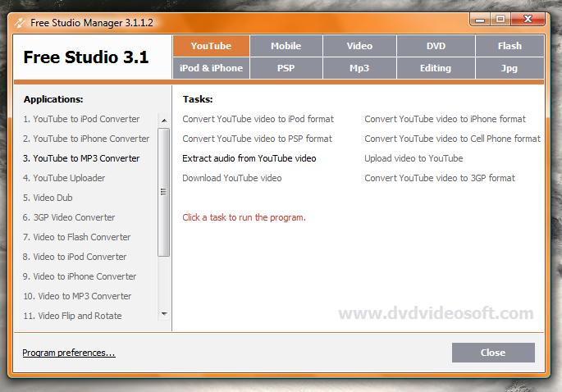Image resolution: width=562 pixels, height=392 pixels.
Task: Minimize the Free Studio Manager window
Action: click(x=480, y=20)
